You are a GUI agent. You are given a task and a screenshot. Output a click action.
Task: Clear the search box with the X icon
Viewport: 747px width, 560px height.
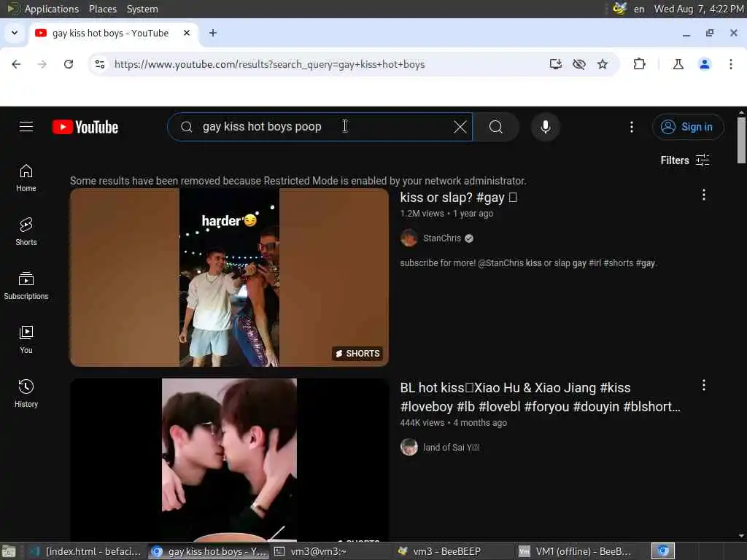coord(460,127)
